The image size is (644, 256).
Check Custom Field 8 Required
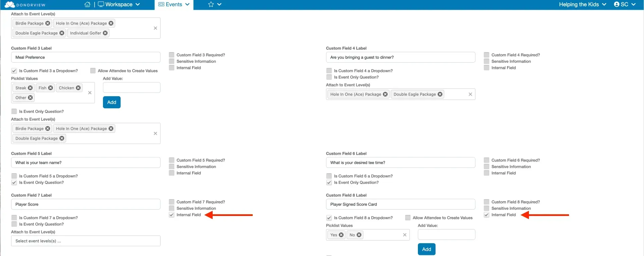point(487,202)
